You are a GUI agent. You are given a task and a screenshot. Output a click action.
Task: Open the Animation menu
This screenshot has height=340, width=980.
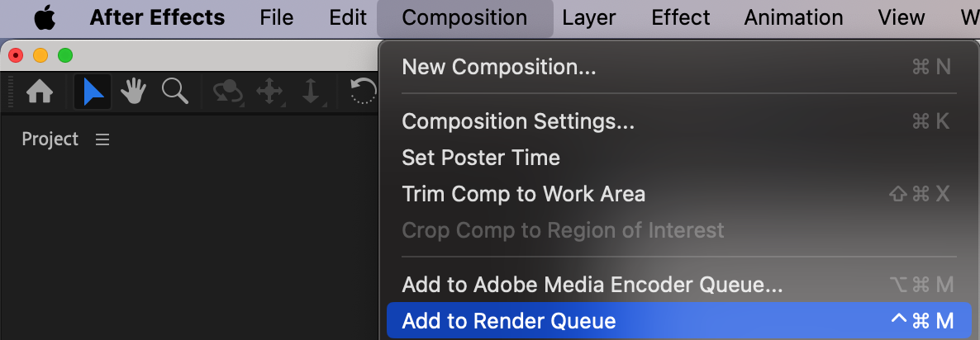(x=793, y=17)
